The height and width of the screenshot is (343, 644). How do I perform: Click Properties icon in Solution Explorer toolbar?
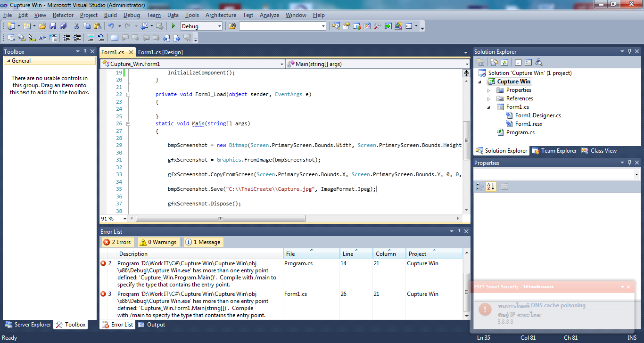(x=480, y=62)
